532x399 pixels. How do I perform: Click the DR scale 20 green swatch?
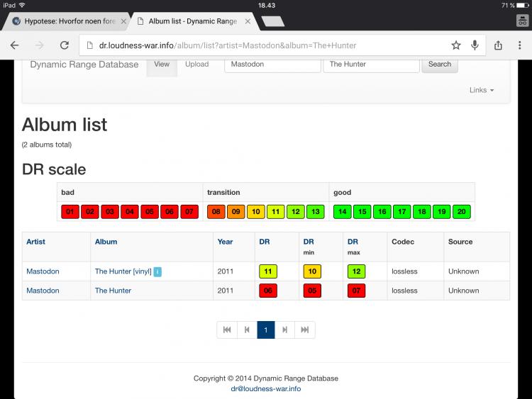(x=462, y=211)
